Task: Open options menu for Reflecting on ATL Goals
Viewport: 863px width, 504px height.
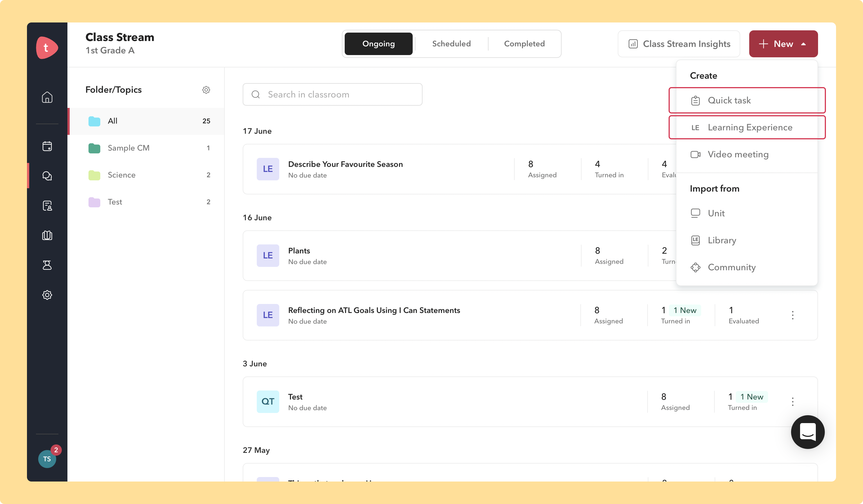Action: (x=792, y=315)
